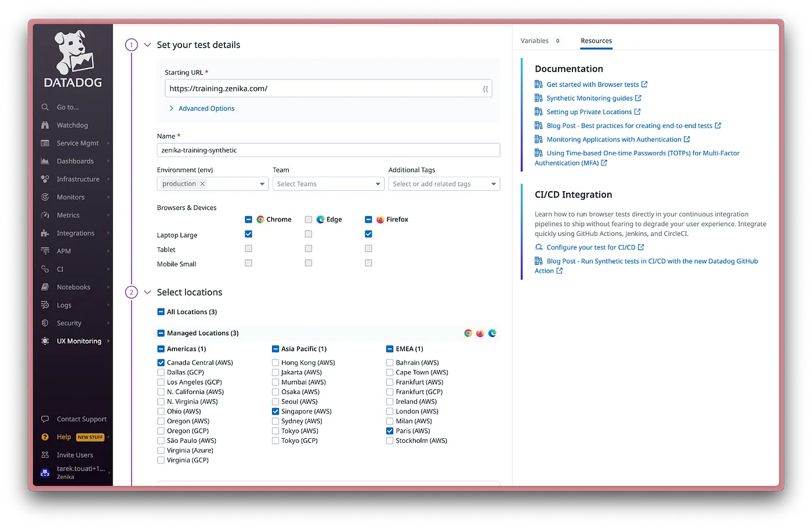
Task: Check Paris (AWS) location checkbox off
Action: pos(390,431)
